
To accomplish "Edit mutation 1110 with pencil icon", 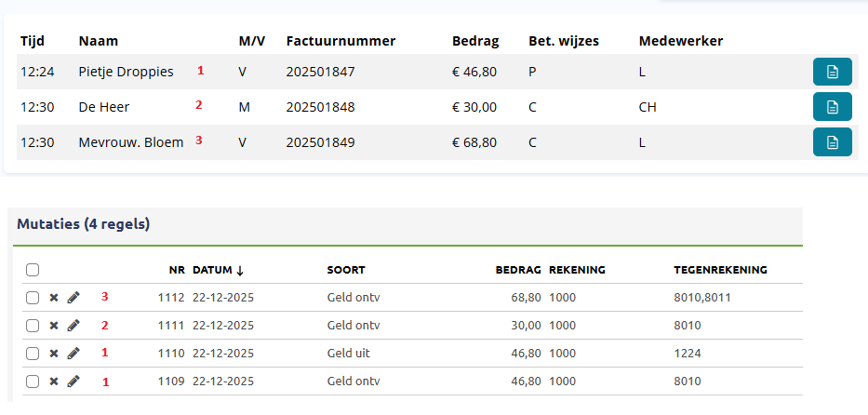I will pos(73,354).
